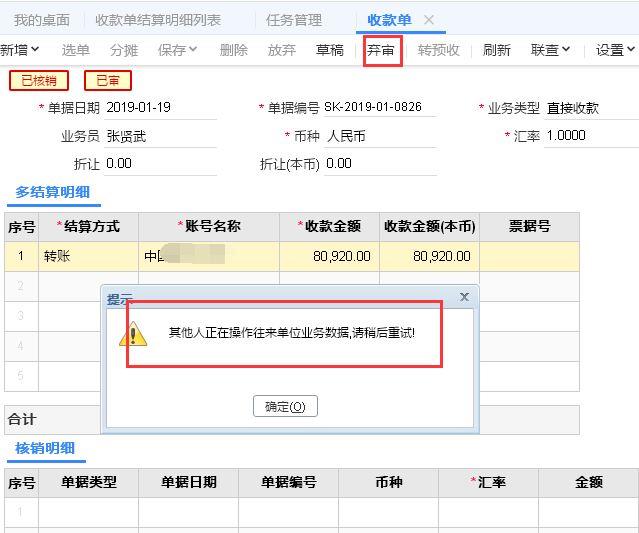Switch to 我的桌面 tab

click(x=42, y=20)
